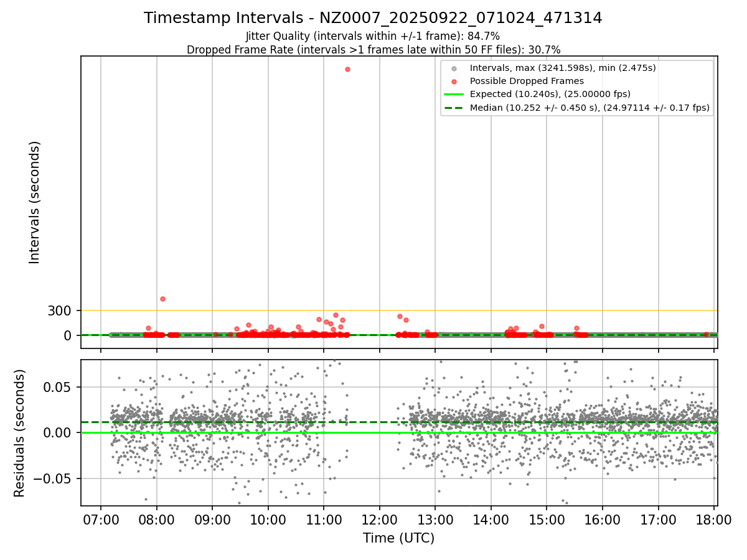Image resolution: width=747 pixels, height=560 pixels.
Task: Click the 0.05 residuals tick label
Action: pyautogui.click(x=58, y=387)
